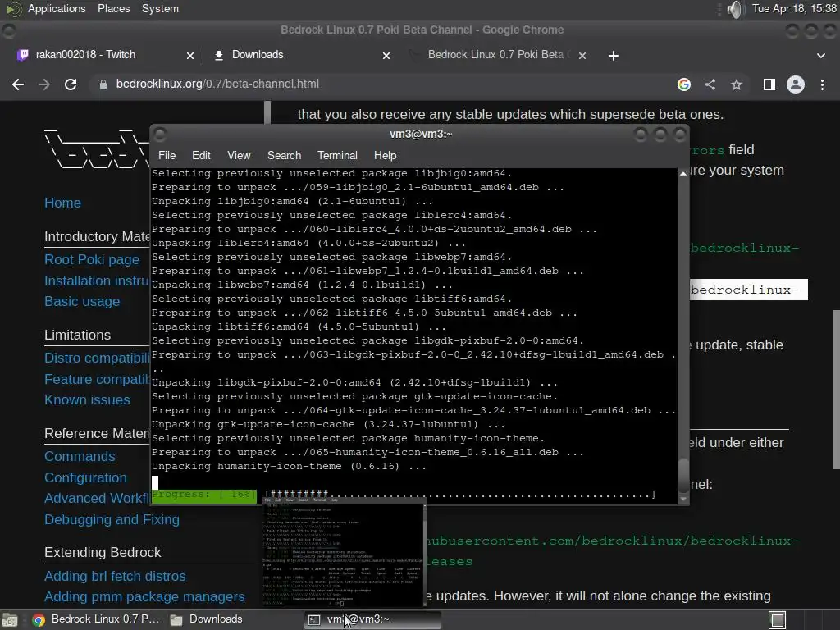The image size is (840, 630).
Task: Open Advanced Workflows link
Action: 97,498
